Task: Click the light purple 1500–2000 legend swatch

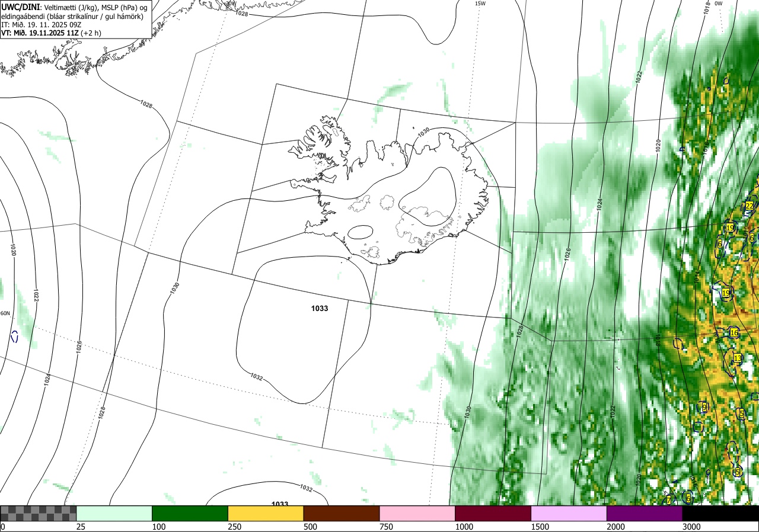Action: point(569,513)
